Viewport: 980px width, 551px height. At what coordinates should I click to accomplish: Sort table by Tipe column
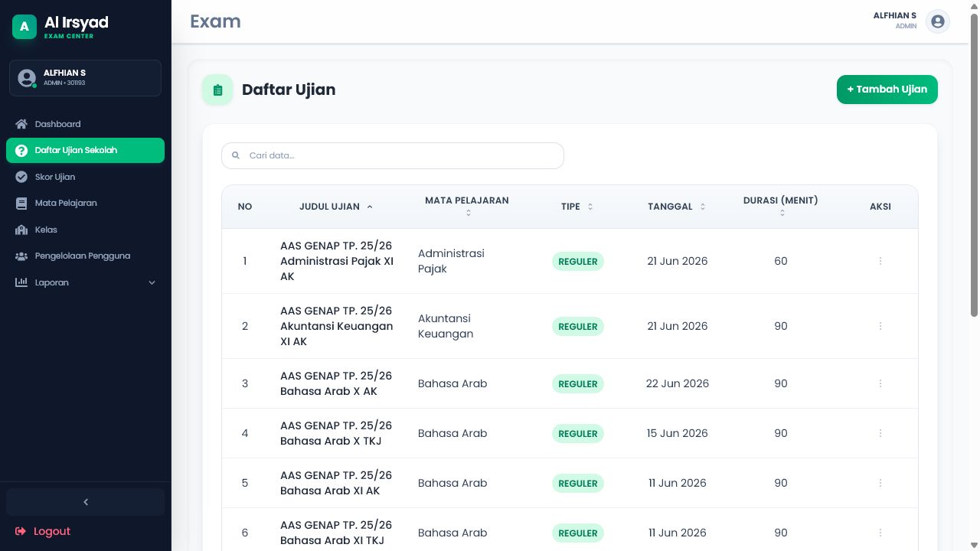pos(577,207)
